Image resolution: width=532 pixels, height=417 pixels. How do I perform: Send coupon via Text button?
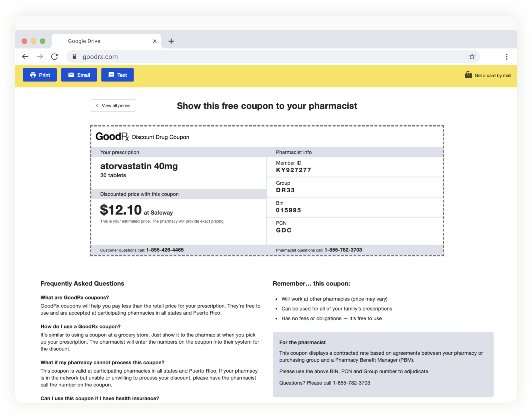pos(117,75)
